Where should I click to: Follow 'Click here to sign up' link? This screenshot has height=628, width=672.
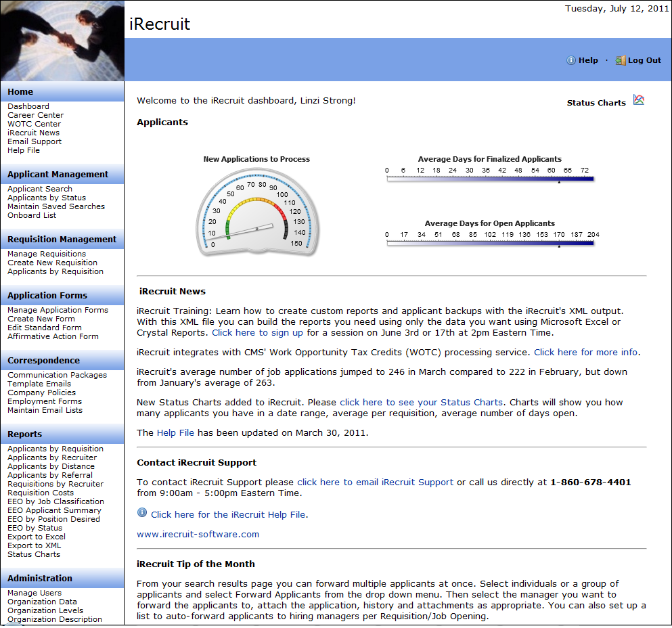click(x=257, y=333)
